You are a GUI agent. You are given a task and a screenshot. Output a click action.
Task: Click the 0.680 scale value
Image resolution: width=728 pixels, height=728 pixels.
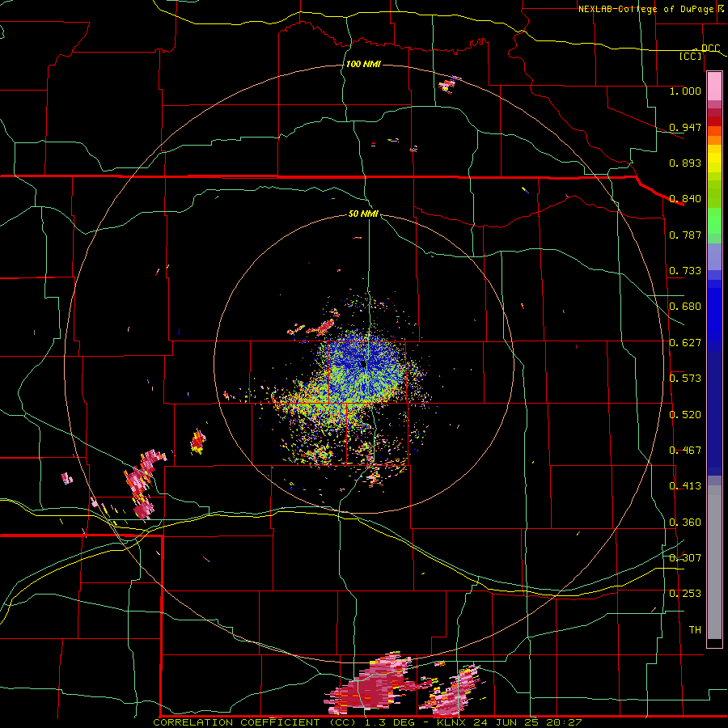click(x=685, y=307)
